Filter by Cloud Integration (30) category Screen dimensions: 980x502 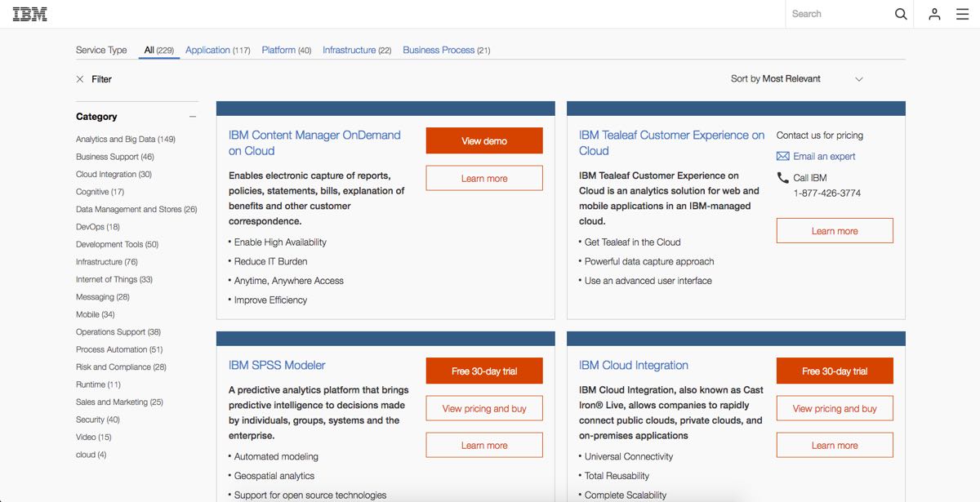[114, 175]
